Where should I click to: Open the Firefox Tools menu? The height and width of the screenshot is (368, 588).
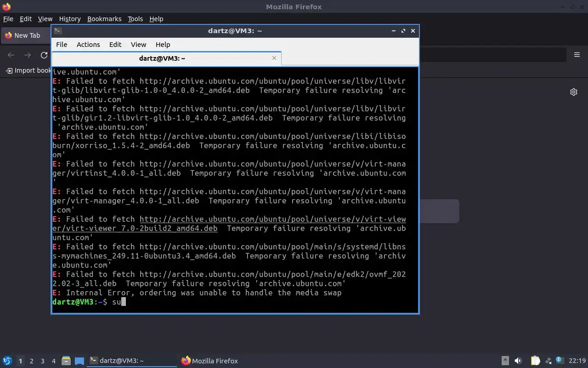pyautogui.click(x=135, y=19)
